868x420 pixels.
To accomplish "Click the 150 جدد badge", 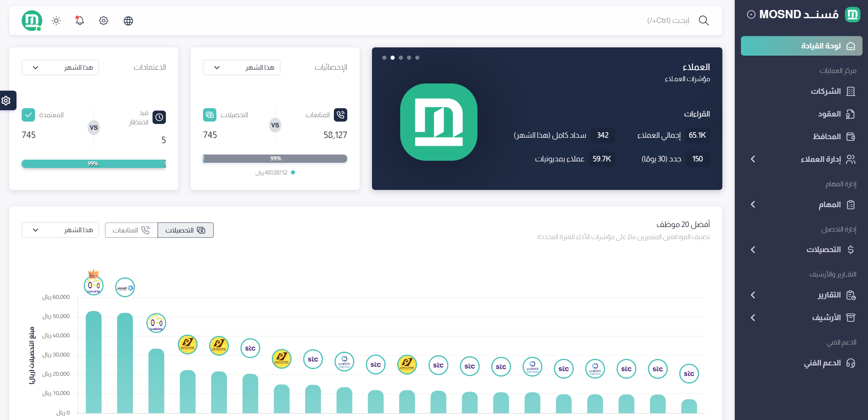I will [697, 159].
